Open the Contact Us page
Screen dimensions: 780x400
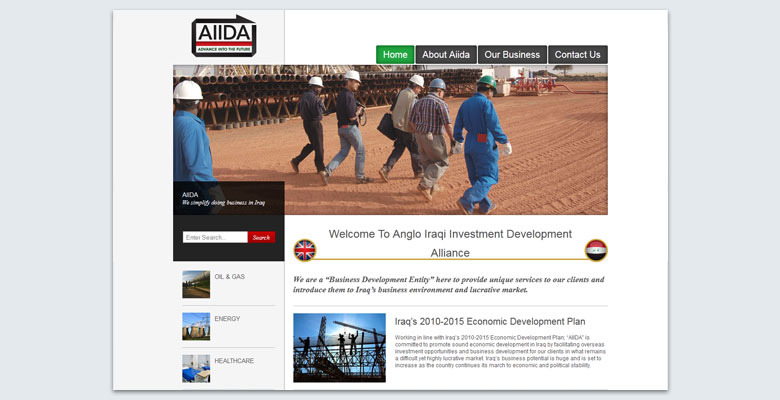[x=578, y=55]
